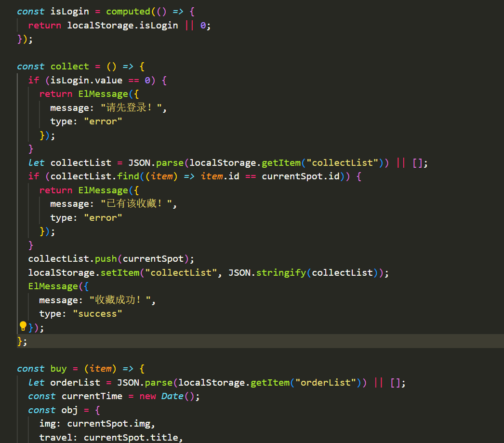Click the message string "收藏成功！"
Image resolution: width=504 pixels, height=443 pixels.
(x=120, y=300)
